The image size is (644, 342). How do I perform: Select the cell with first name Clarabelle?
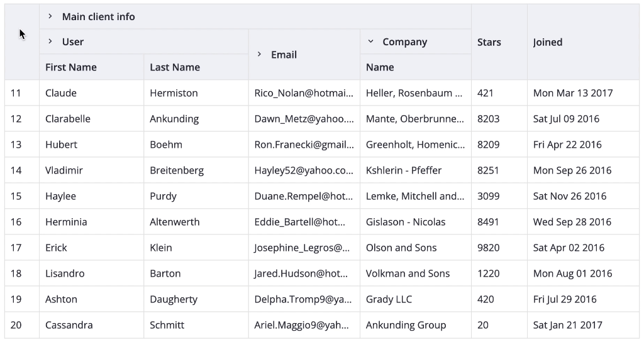click(92, 119)
